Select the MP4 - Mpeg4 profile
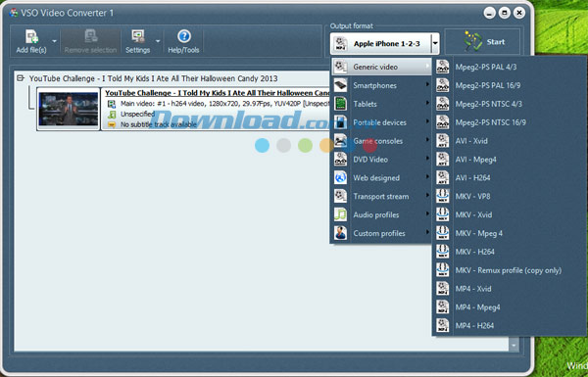Screen dimensions: 588x377 coord(509,306)
